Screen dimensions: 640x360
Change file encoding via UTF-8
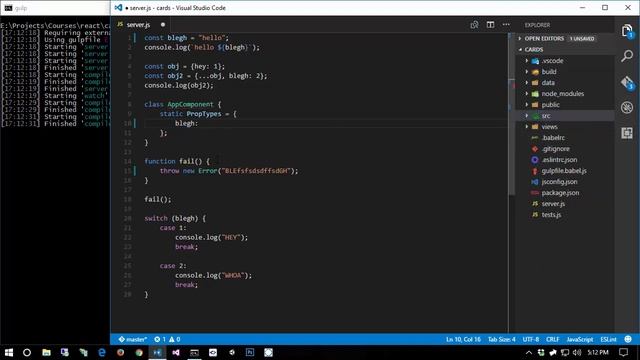click(x=531, y=339)
